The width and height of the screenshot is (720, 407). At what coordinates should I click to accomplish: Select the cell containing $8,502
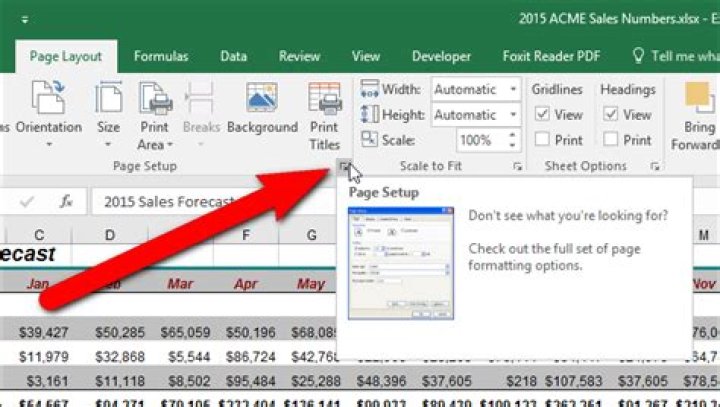[189, 381]
